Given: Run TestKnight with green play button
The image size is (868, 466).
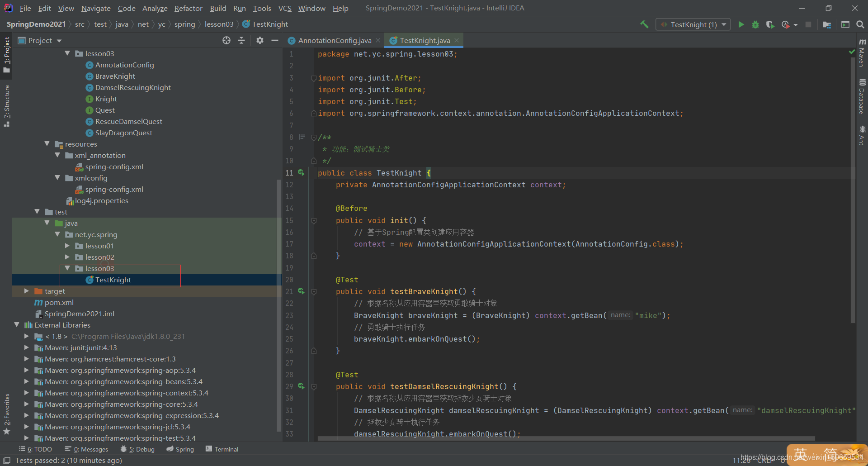Looking at the screenshot, I should (x=741, y=24).
